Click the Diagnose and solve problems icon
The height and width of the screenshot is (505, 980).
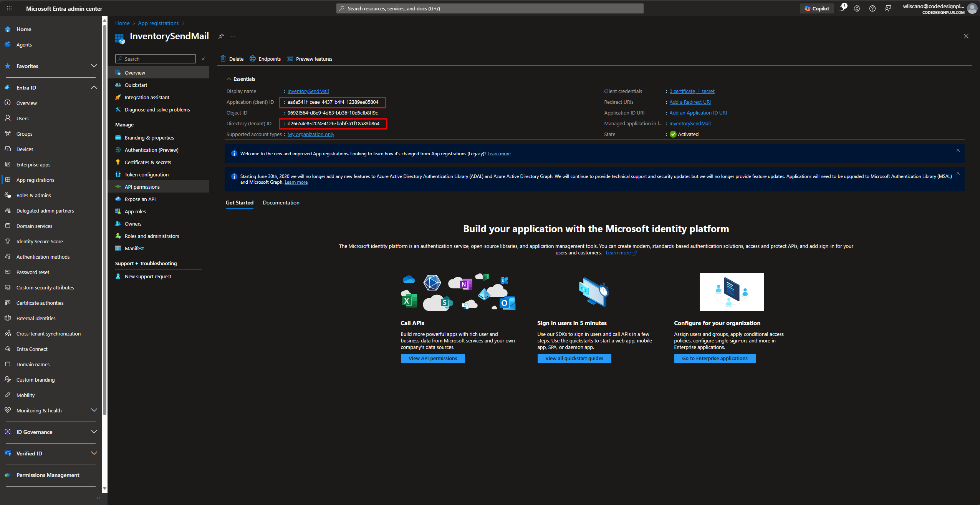[118, 110]
